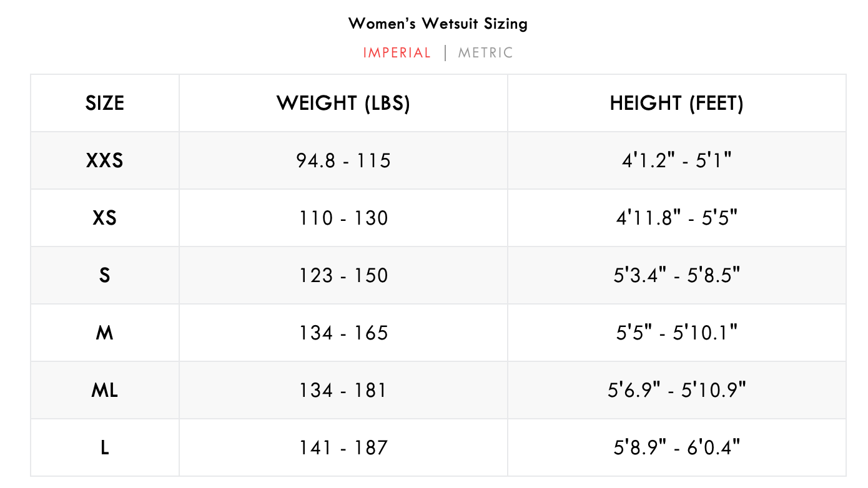Click the 94.8 - 115 weight cell
The height and width of the screenshot is (488, 868).
pos(343,160)
